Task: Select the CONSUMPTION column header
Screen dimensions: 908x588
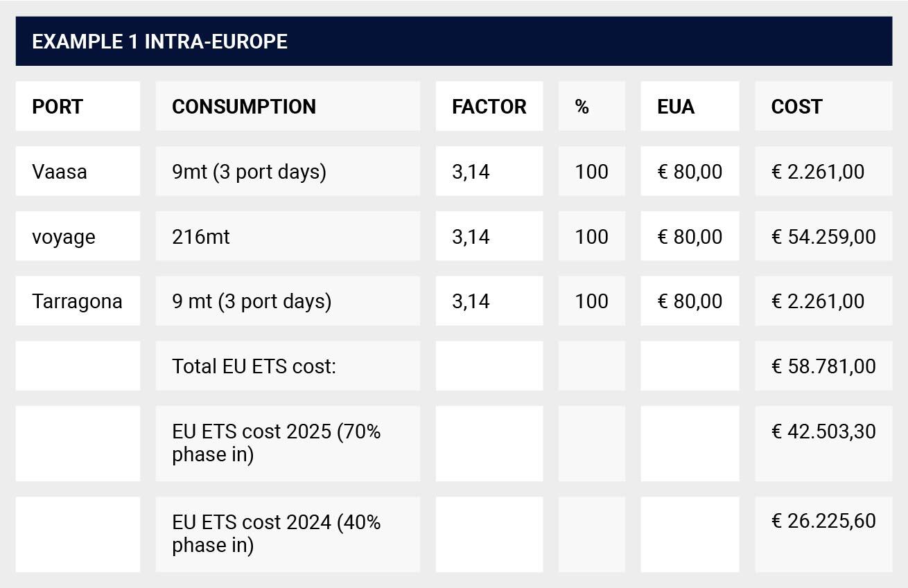Action: coord(288,106)
